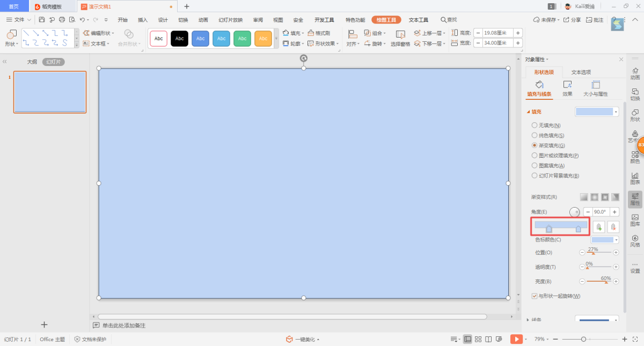Click the Save icon in quick toolbar
Image resolution: width=644 pixels, height=346 pixels.
pos(42,20)
